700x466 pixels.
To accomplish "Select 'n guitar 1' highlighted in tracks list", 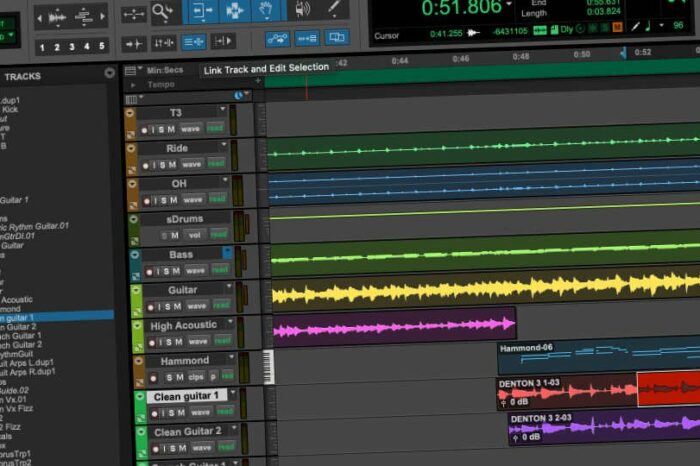I will (57, 317).
